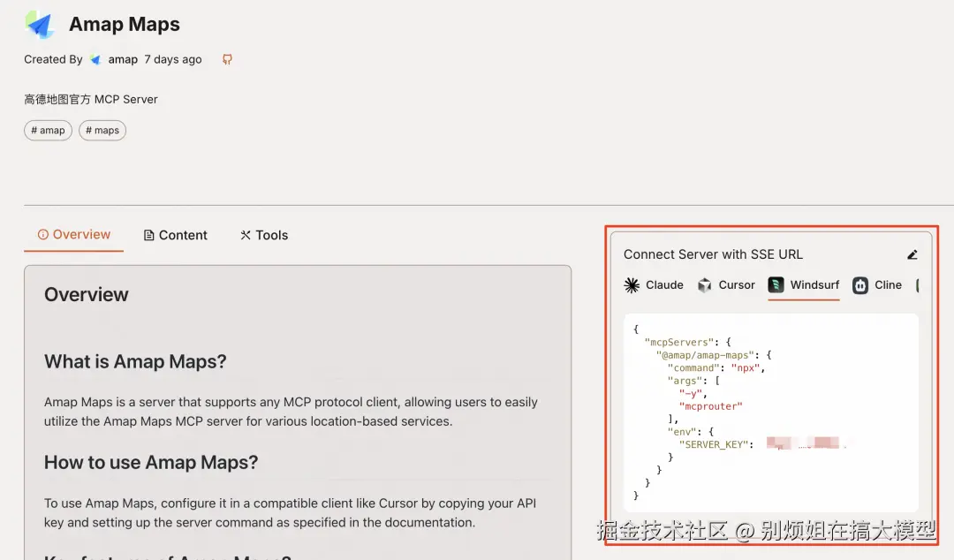The image size is (954, 560).
Task: Click the Tools tab wrench icon
Action: point(246,235)
